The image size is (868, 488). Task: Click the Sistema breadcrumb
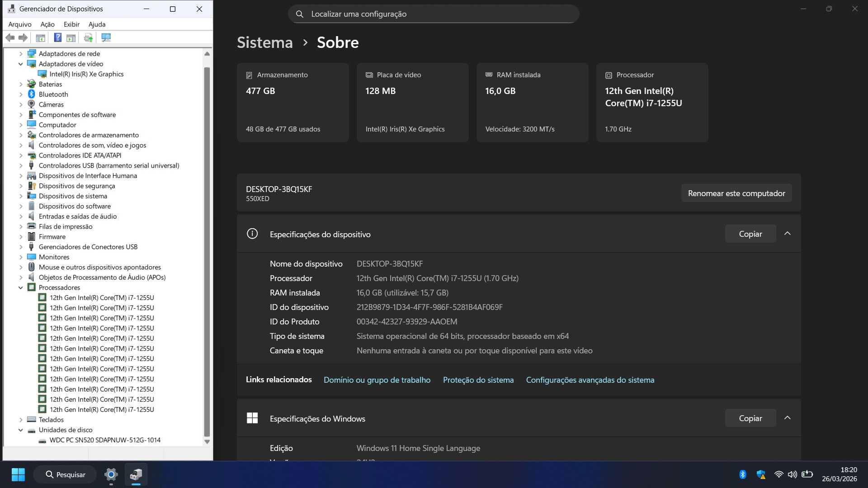(265, 42)
